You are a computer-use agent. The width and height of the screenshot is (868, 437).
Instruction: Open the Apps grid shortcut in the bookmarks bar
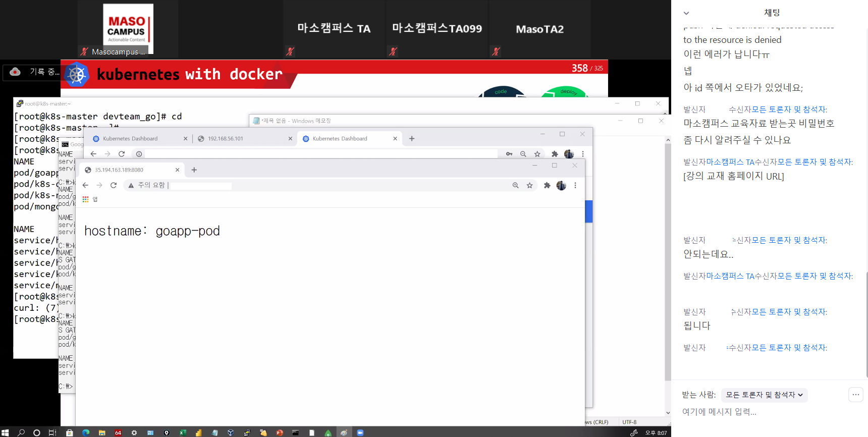(86, 199)
